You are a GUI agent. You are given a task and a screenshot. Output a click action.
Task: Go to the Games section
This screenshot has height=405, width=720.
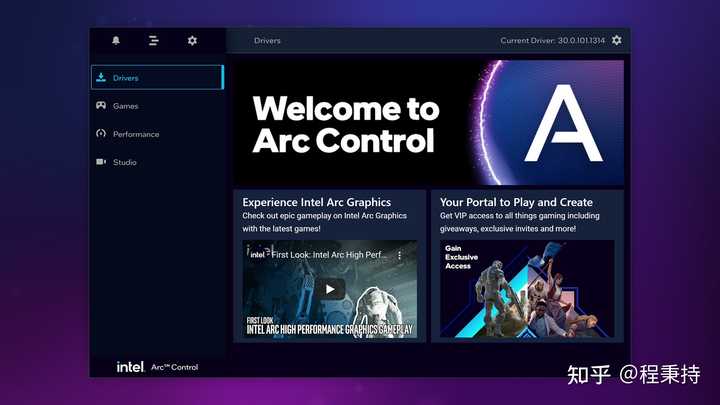click(x=158, y=106)
